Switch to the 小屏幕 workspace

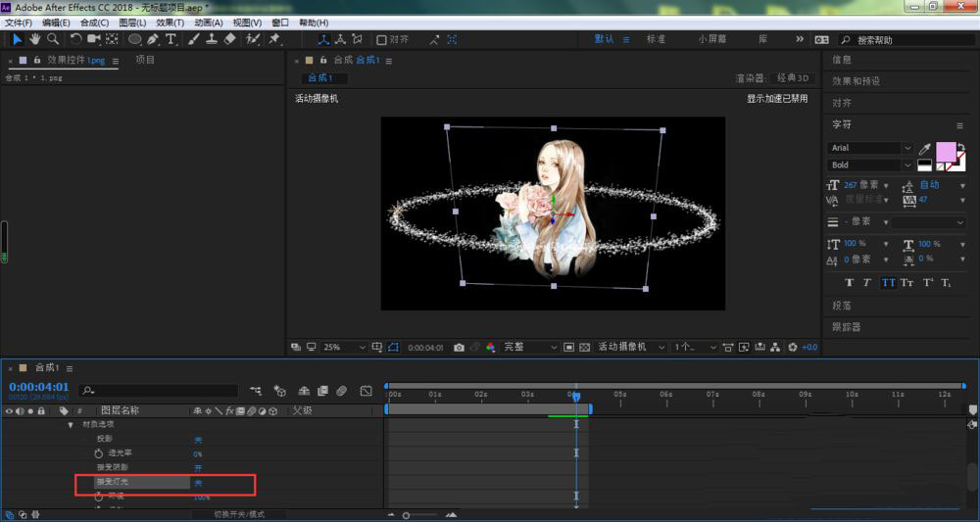tap(712, 39)
